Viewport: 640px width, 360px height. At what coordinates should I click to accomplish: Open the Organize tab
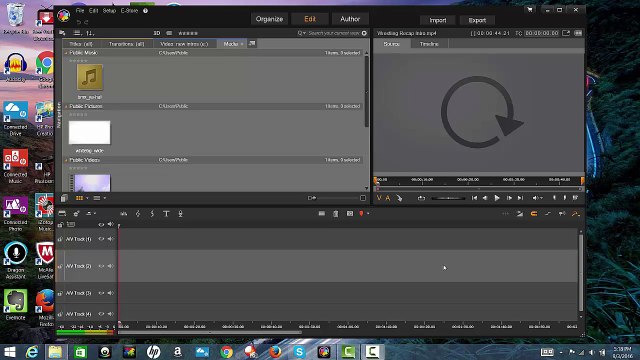click(x=269, y=19)
